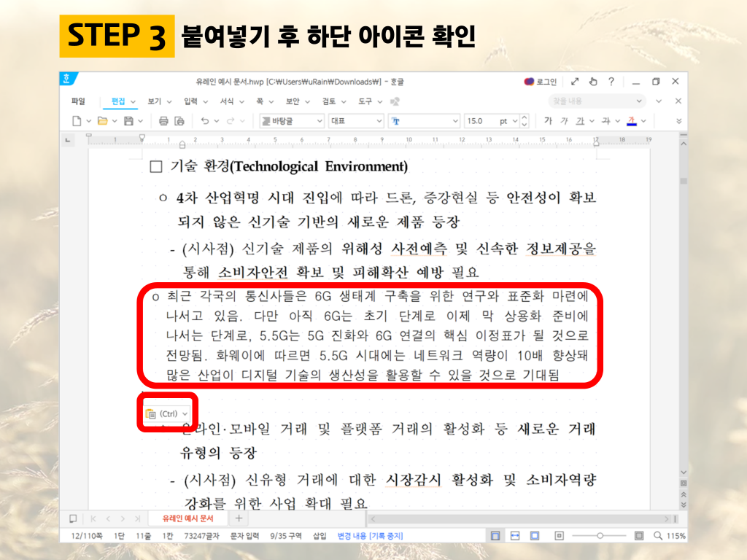Click the Open folder icon
Image resolution: width=747 pixels, height=560 pixels.
(102, 121)
